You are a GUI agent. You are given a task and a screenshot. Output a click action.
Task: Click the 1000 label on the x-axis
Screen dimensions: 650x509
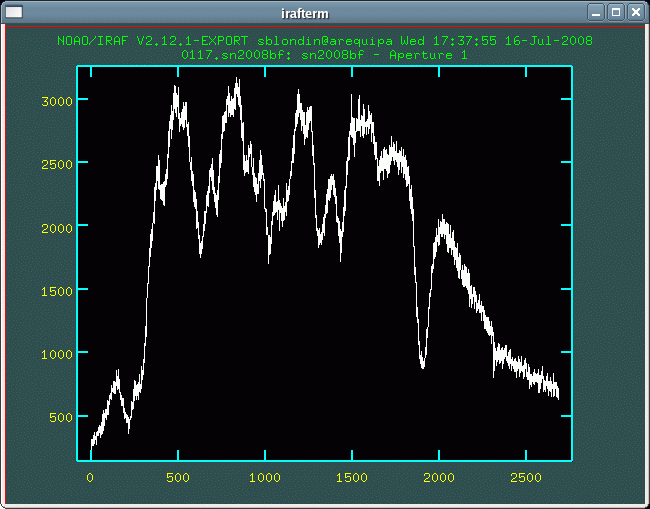pyautogui.click(x=264, y=477)
